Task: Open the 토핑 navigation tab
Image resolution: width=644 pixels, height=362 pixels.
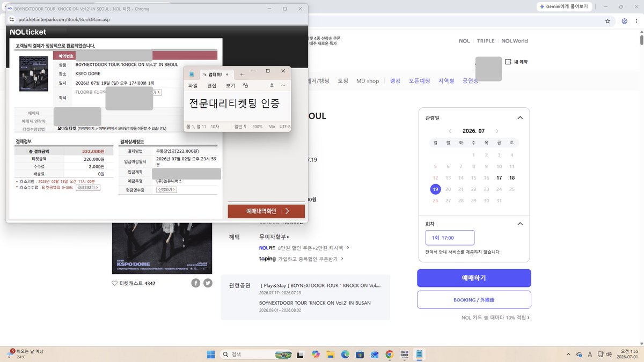Action: pos(343,81)
